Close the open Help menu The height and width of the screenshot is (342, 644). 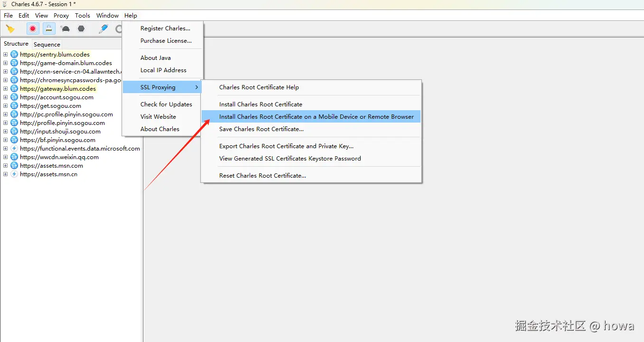click(x=131, y=15)
